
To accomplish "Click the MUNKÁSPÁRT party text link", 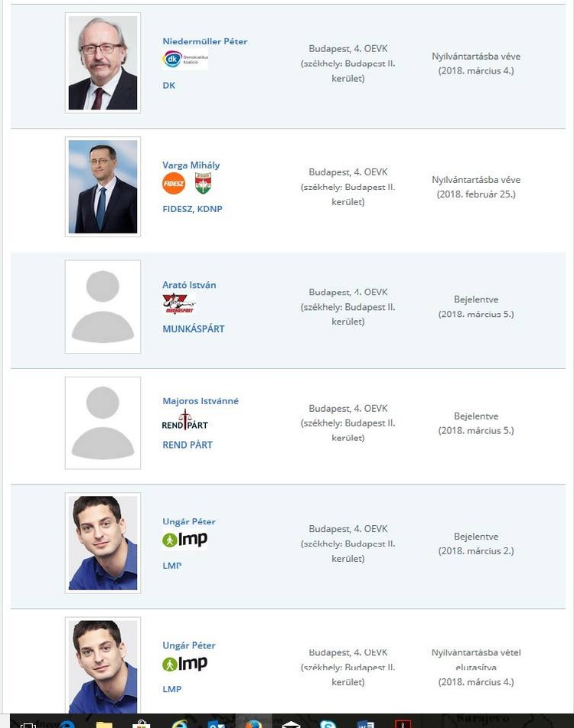I will [193, 329].
